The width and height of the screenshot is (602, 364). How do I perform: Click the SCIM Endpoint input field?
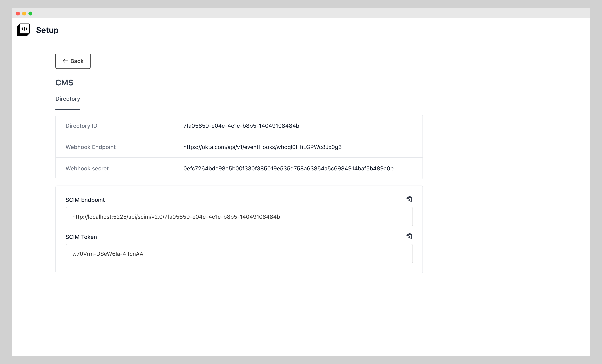point(239,216)
